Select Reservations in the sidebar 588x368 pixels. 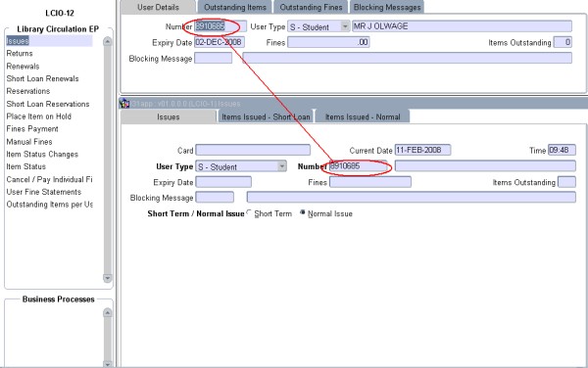point(28,91)
